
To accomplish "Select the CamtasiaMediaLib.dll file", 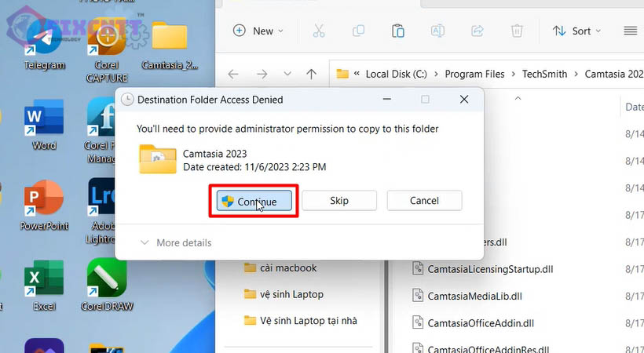I will pyautogui.click(x=474, y=296).
